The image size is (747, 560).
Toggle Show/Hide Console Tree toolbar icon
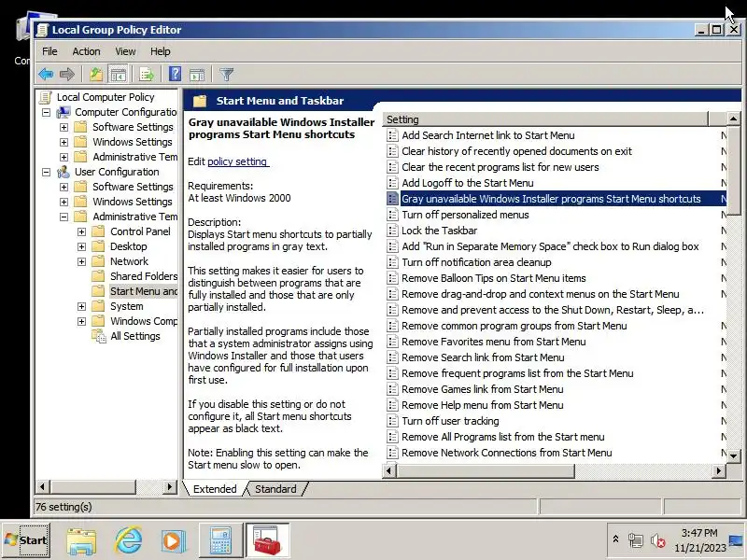pyautogui.click(x=118, y=75)
